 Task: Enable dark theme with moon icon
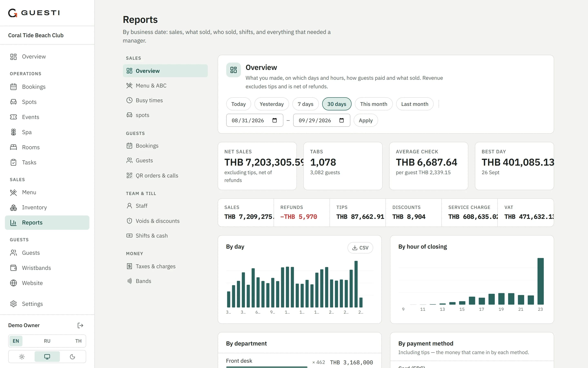pyautogui.click(x=72, y=357)
